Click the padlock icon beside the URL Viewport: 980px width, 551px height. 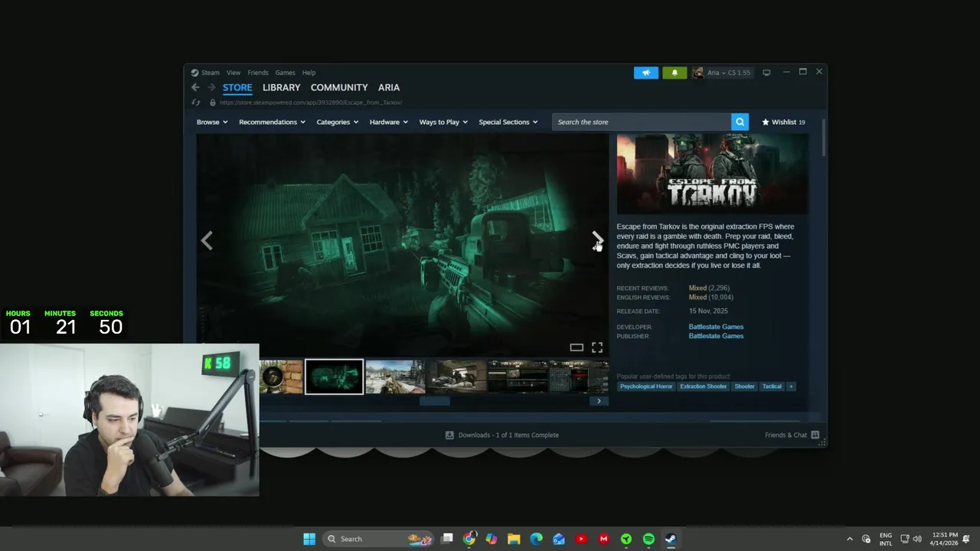pyautogui.click(x=213, y=103)
